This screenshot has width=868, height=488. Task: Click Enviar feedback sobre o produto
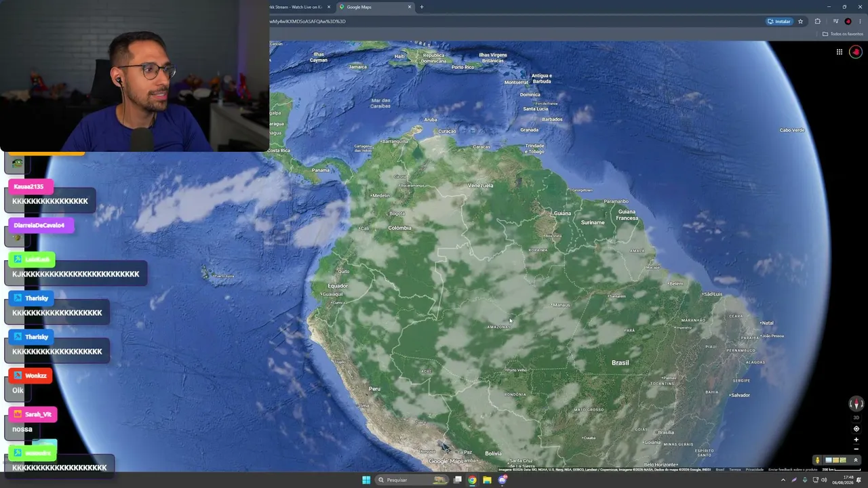pos(792,469)
